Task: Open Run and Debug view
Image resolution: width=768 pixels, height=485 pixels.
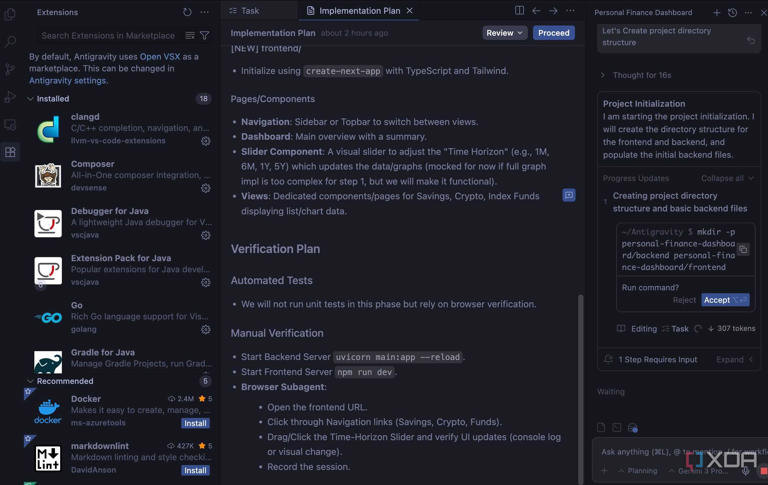Action: coord(10,97)
